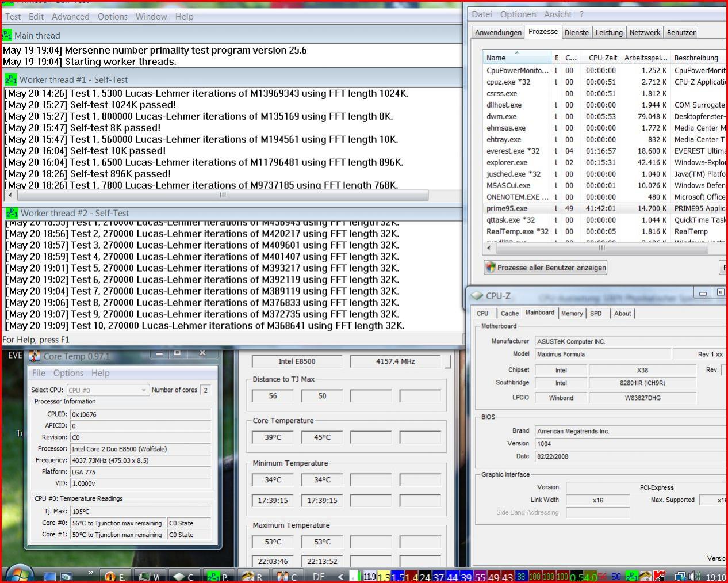This screenshot has width=728, height=583.
Task: Click the DE language bar indicator
Action: (319, 577)
